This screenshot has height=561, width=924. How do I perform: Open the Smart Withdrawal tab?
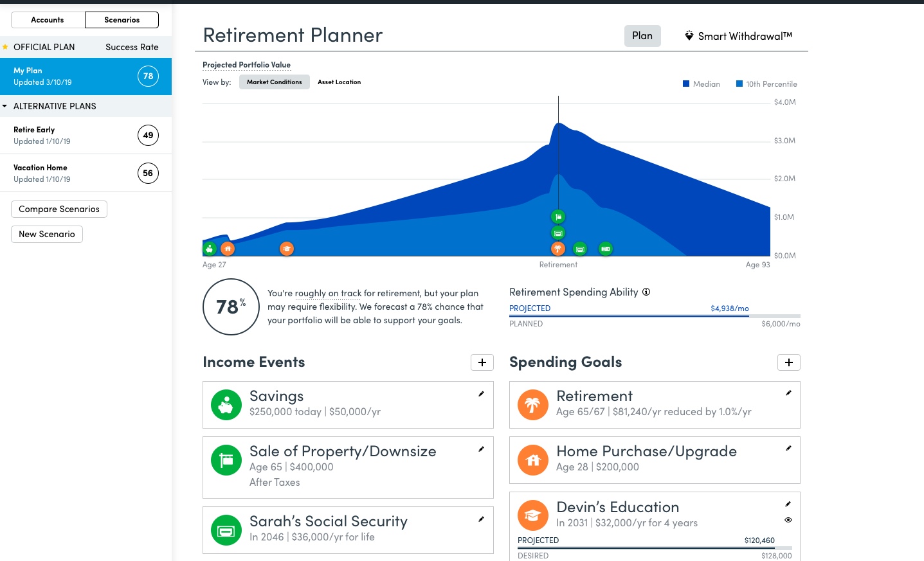738,36
